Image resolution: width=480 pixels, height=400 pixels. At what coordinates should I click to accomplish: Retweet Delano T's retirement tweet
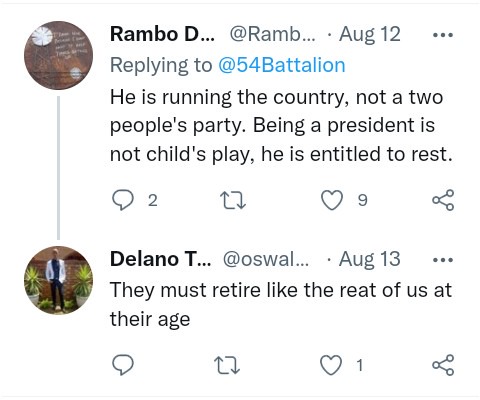click(227, 365)
